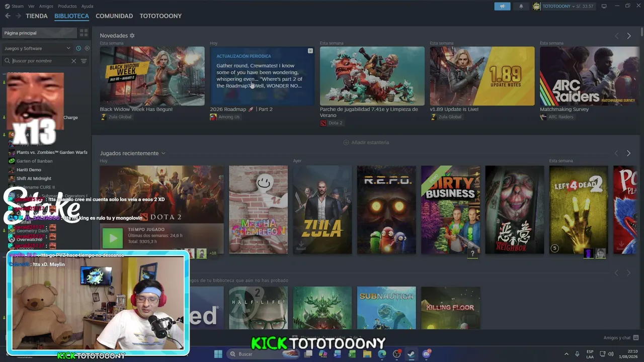Image resolution: width=644 pixels, height=362 pixels.
Task: Open the Steam announcements megaphone button
Action: click(x=502, y=6)
